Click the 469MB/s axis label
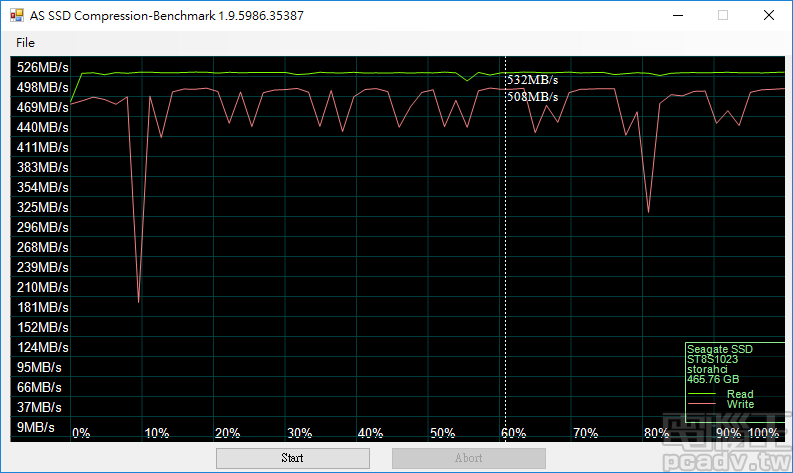 point(42,107)
